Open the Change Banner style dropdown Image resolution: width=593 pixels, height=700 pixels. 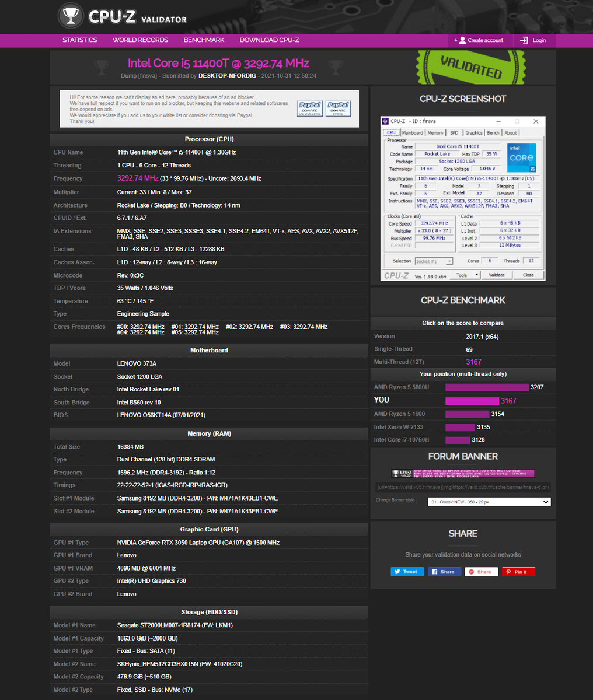[489, 502]
